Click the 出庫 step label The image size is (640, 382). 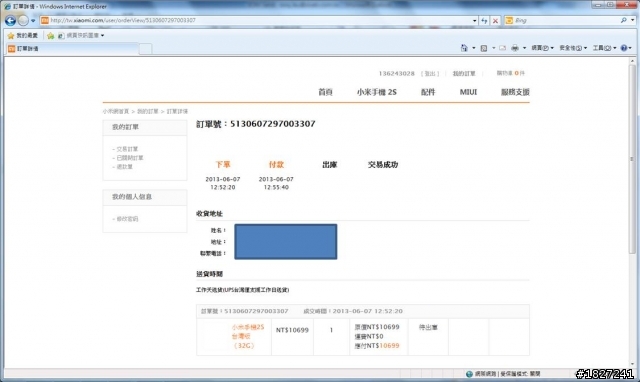329,164
